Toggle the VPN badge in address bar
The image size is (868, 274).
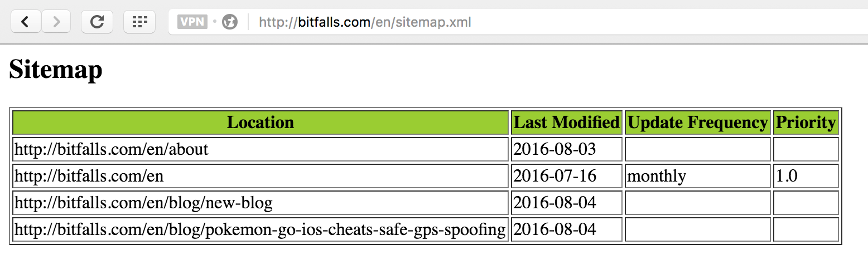click(x=192, y=22)
